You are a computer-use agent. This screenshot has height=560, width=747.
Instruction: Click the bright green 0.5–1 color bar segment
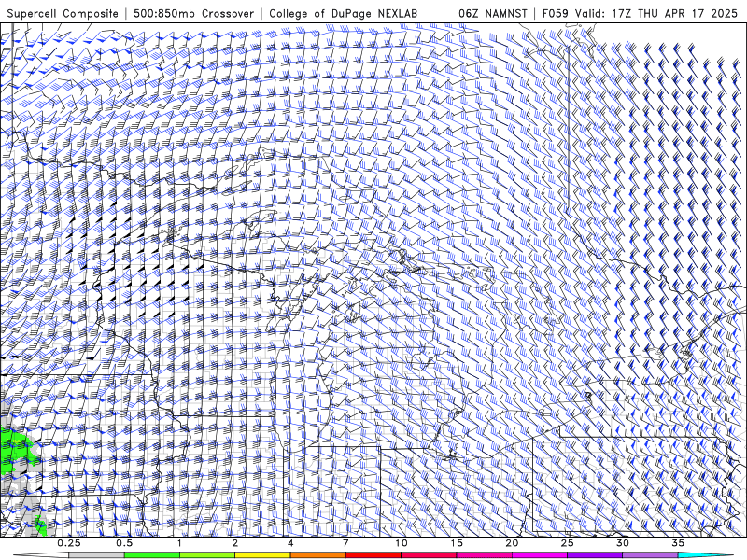point(151,555)
